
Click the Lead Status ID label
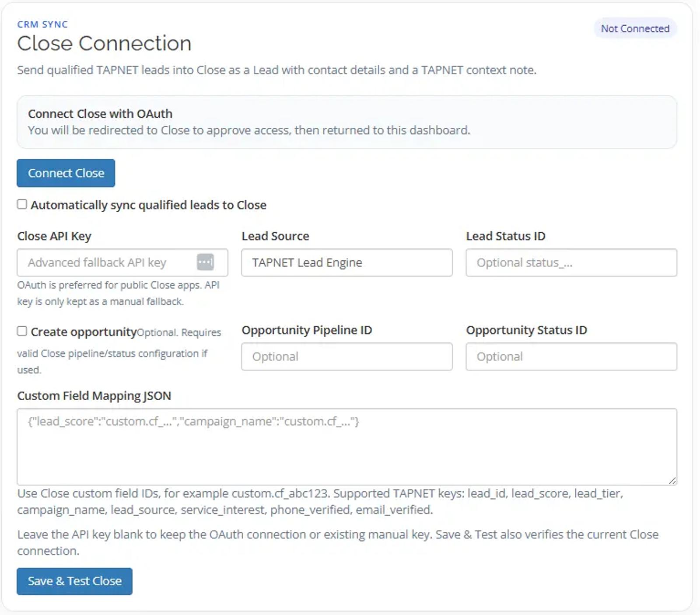coord(506,236)
